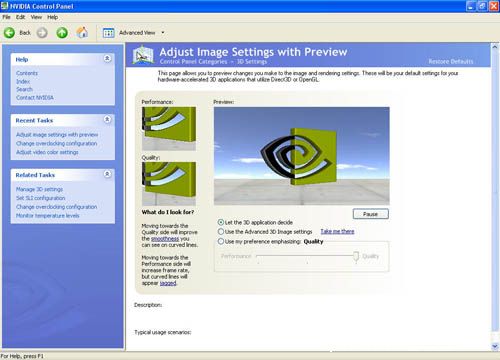Click the Advanced View label
Image resolution: width=500 pixels, height=360 pixels.
(137, 33)
